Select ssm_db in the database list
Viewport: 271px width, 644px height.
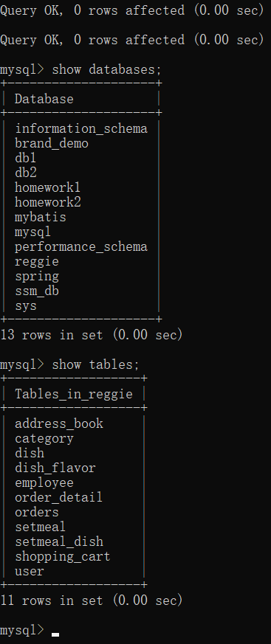tap(37, 291)
